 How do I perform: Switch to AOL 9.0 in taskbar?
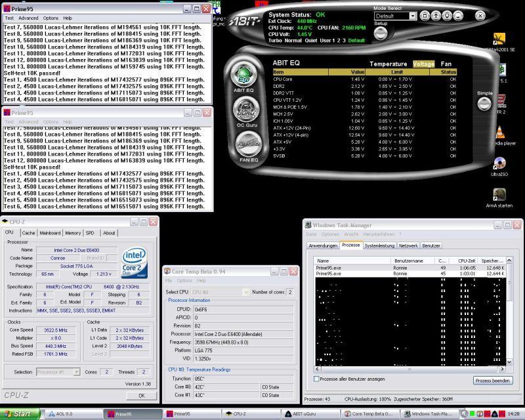tap(73, 414)
